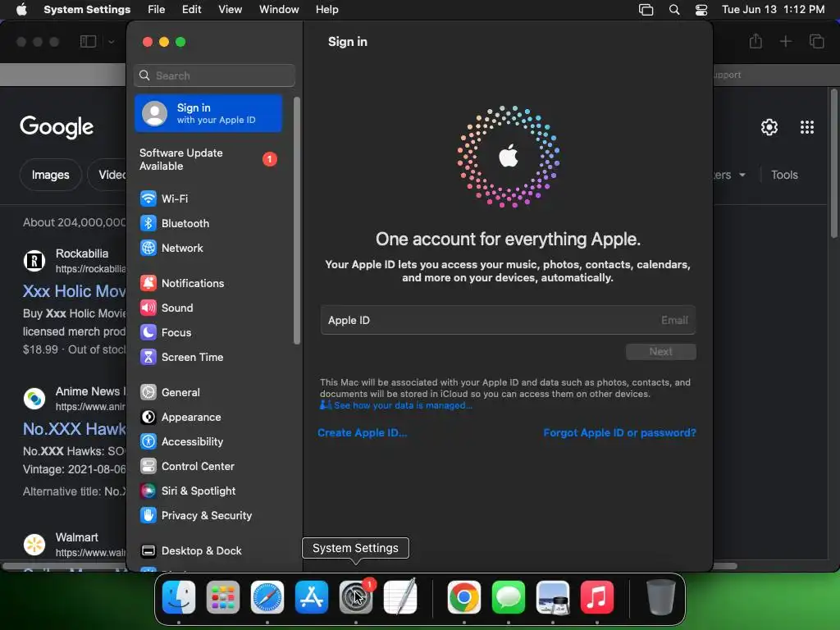Launch Safari from the Dock
840x630 pixels.
click(267, 597)
